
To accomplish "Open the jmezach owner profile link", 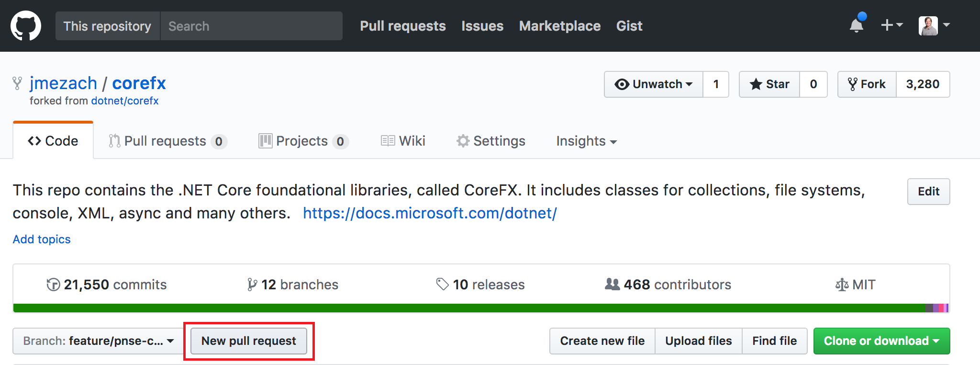I will (x=63, y=83).
